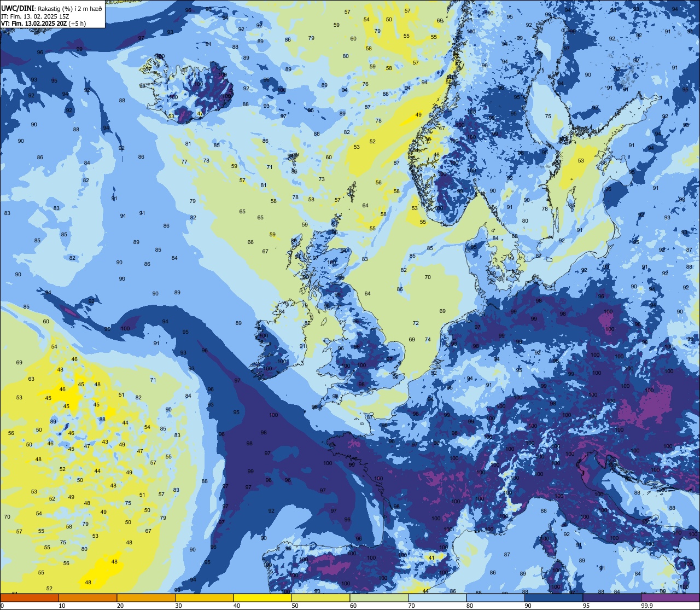Click the 50–60% pale yellow legend swatch
The height and width of the screenshot is (610, 700).
[320, 597]
